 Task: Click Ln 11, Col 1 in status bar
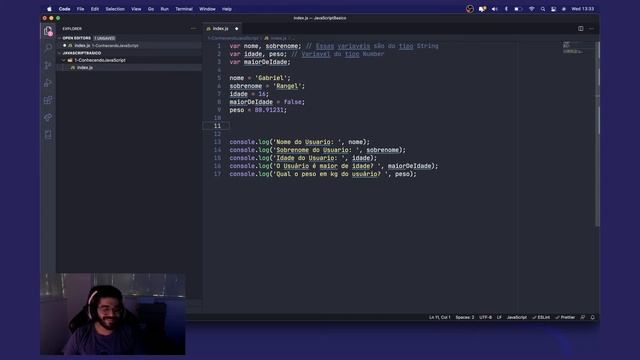pyautogui.click(x=439, y=317)
